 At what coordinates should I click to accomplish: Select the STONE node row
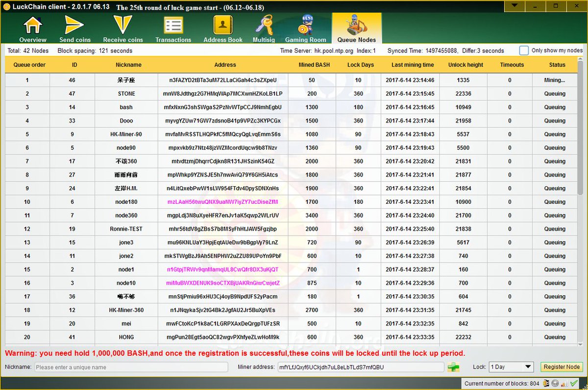coord(196,93)
